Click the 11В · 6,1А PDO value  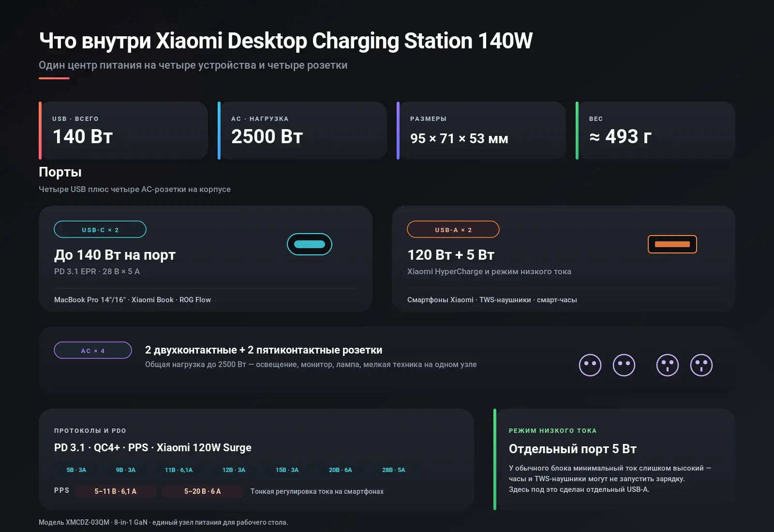pyautogui.click(x=179, y=470)
